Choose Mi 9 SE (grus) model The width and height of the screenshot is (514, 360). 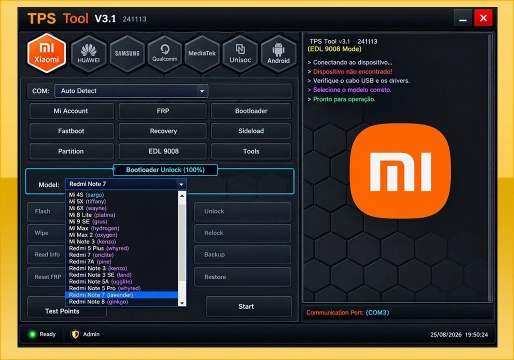[x=122, y=222]
